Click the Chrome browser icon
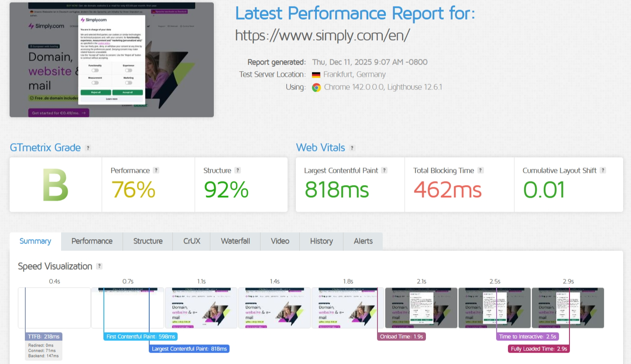631x364 pixels. click(316, 87)
